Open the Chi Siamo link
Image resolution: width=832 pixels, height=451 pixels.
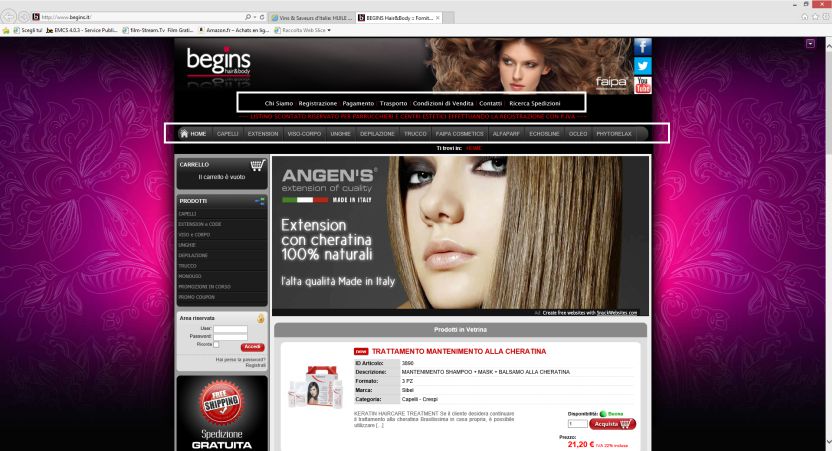click(x=279, y=103)
